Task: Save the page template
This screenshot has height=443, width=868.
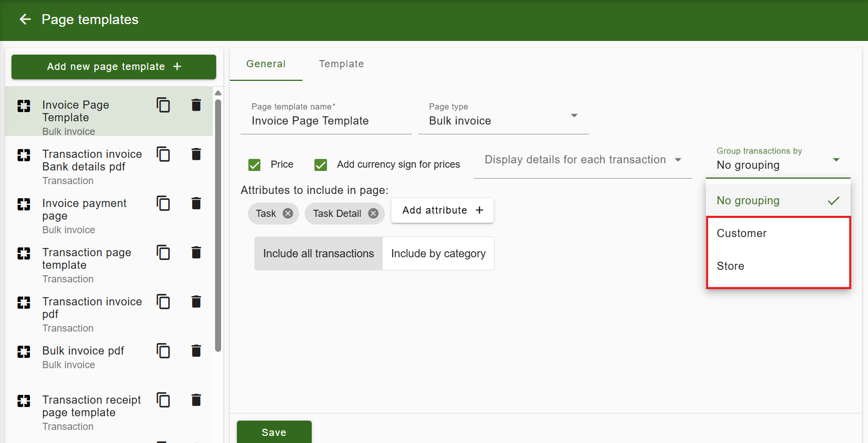Action: (x=274, y=432)
